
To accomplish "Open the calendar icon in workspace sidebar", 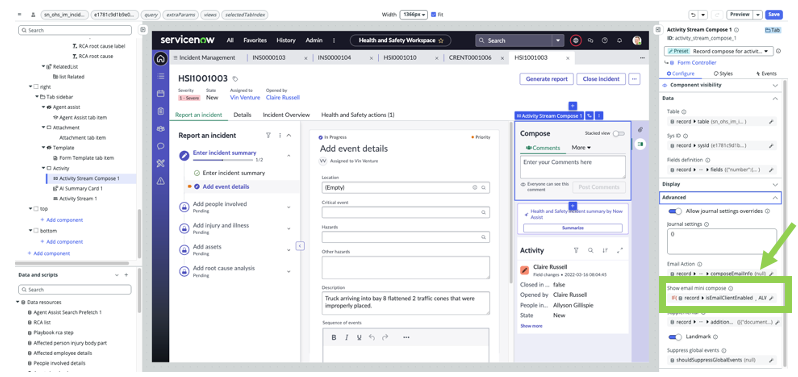I will (161, 94).
